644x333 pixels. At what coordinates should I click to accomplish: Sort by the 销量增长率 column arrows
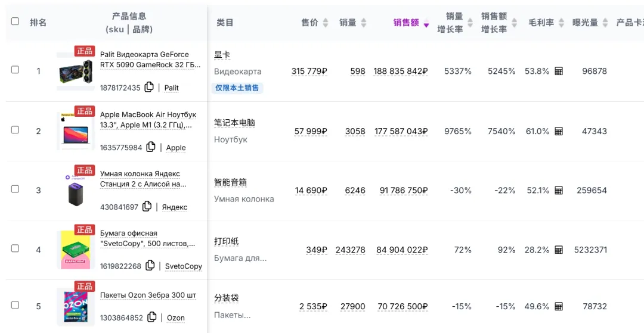pyautogui.click(x=470, y=23)
